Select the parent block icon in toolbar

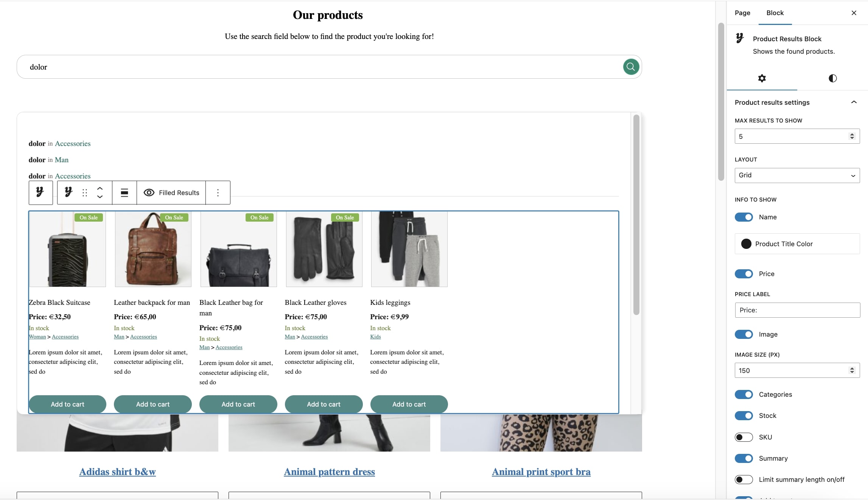tap(40, 193)
